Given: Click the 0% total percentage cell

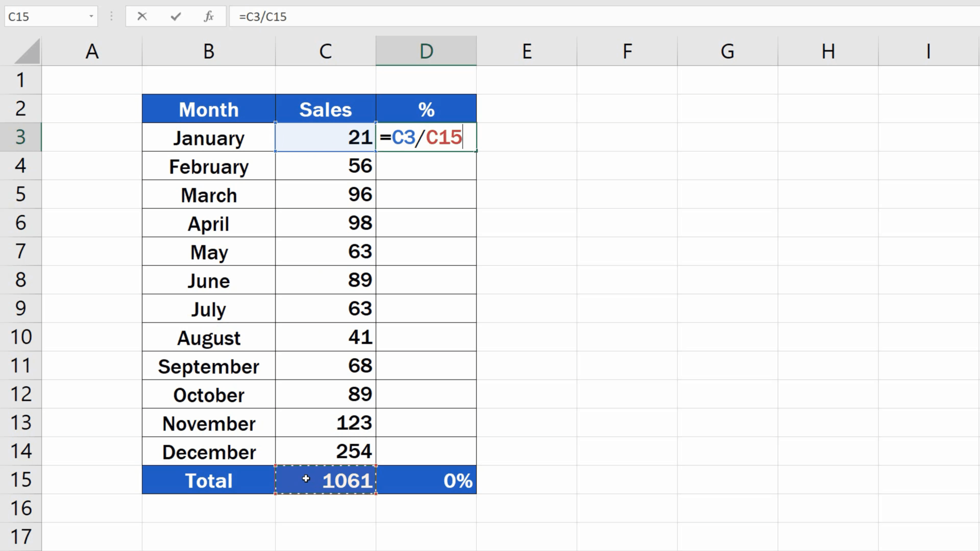Looking at the screenshot, I should point(426,480).
